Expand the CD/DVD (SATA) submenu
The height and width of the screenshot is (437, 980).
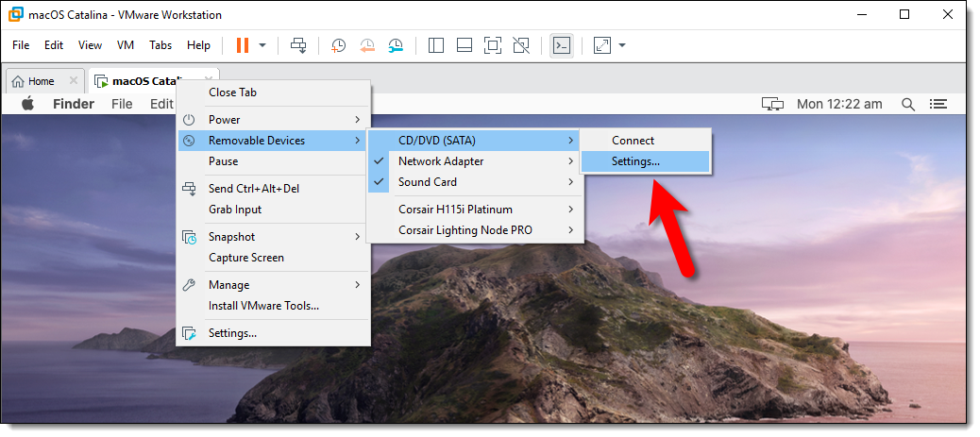point(475,141)
